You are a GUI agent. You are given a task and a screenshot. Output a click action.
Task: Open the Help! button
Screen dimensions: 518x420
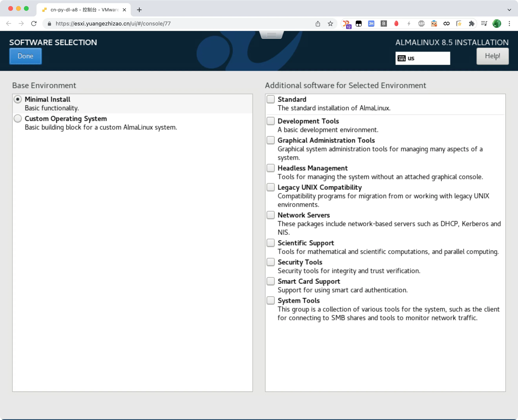(492, 56)
